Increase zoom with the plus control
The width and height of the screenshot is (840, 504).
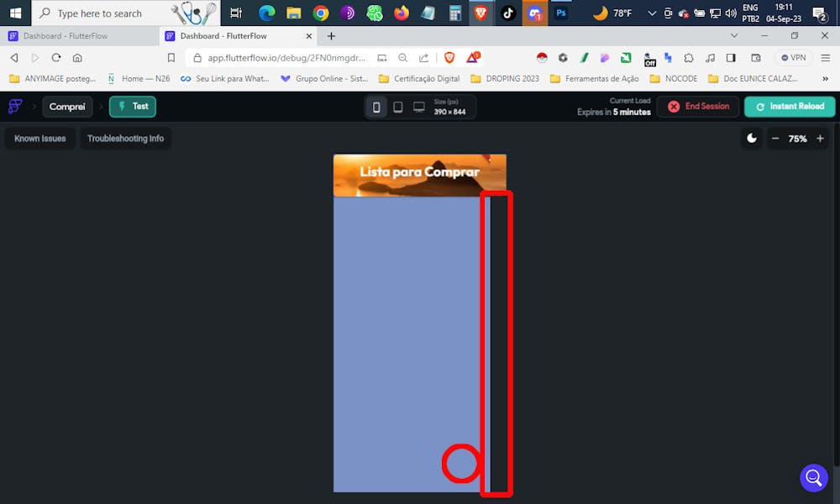click(x=821, y=138)
